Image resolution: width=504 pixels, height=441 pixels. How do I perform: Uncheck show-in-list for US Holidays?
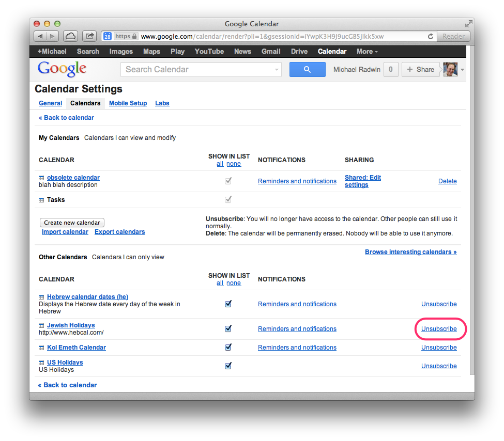pos(228,366)
